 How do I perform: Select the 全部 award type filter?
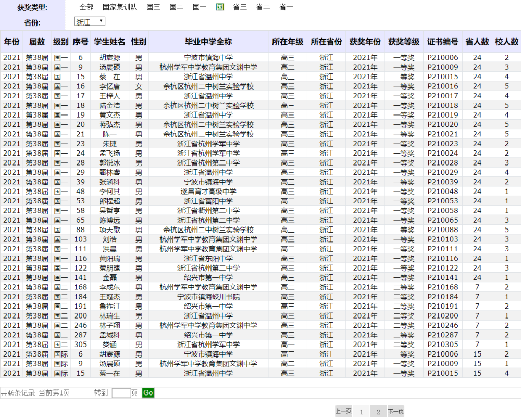86,7
